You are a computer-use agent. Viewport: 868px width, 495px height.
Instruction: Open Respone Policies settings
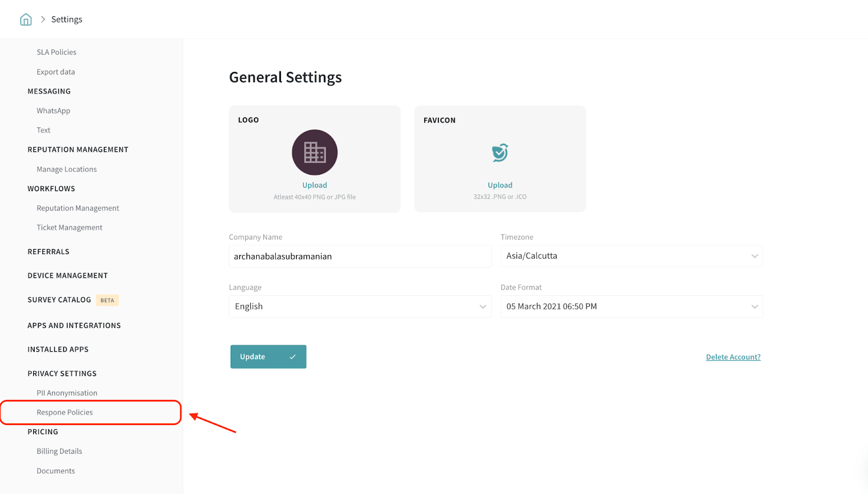pyautogui.click(x=65, y=412)
